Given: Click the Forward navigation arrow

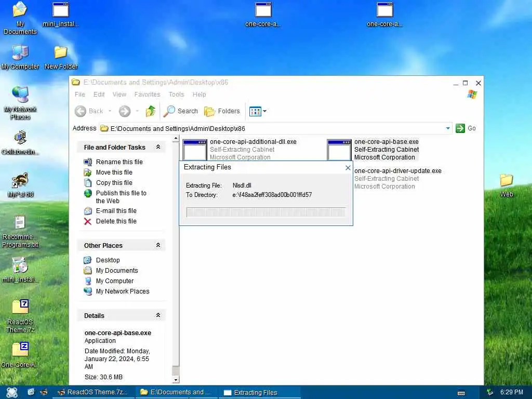Looking at the screenshot, I should 125,111.
